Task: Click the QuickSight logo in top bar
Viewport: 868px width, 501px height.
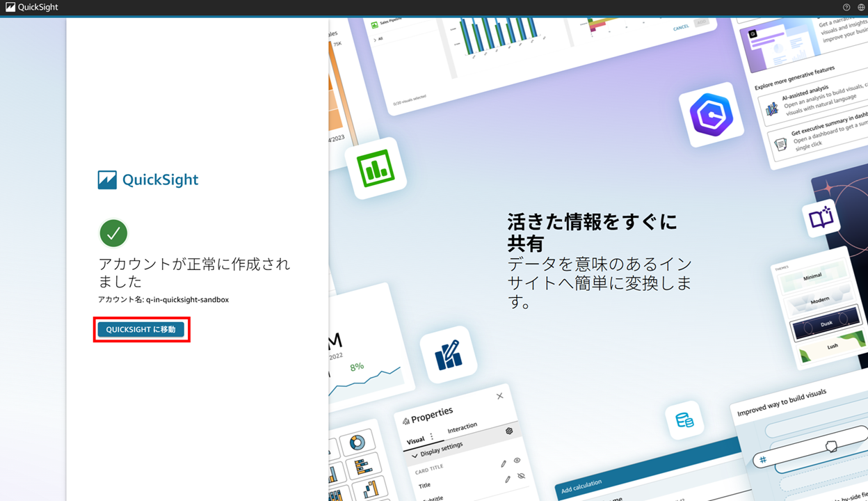Action: coord(32,7)
